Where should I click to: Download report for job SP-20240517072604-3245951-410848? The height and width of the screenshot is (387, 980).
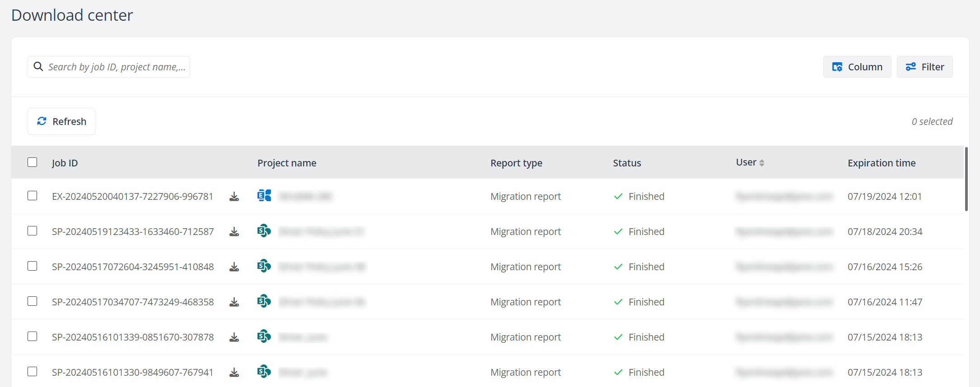tap(234, 267)
